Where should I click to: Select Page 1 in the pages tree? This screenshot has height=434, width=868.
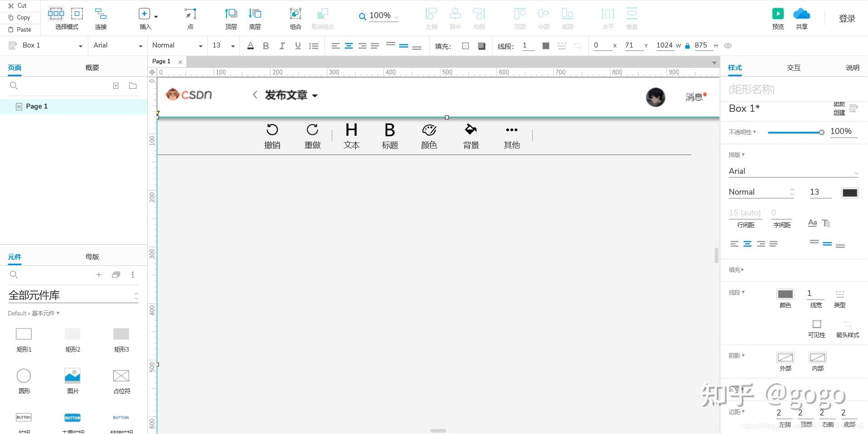pos(73,106)
